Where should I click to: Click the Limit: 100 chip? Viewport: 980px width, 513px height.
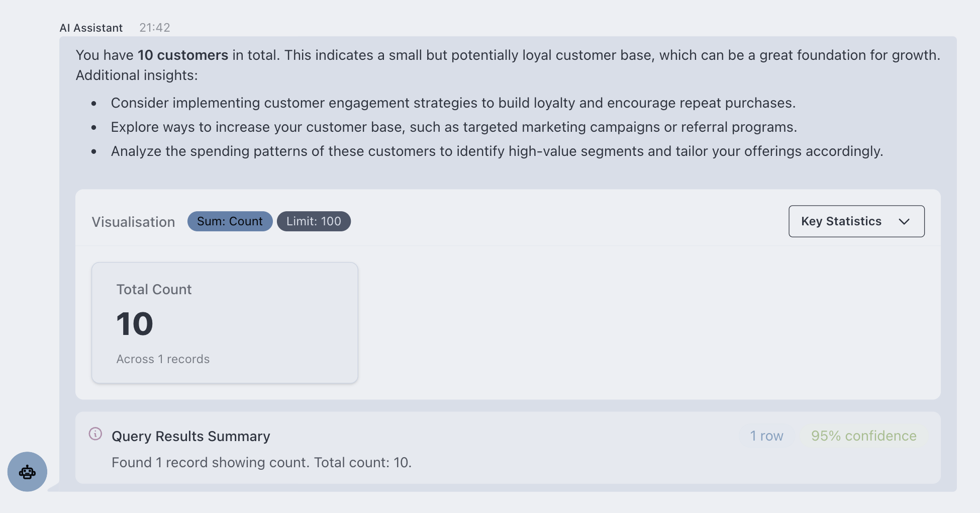[x=314, y=221]
